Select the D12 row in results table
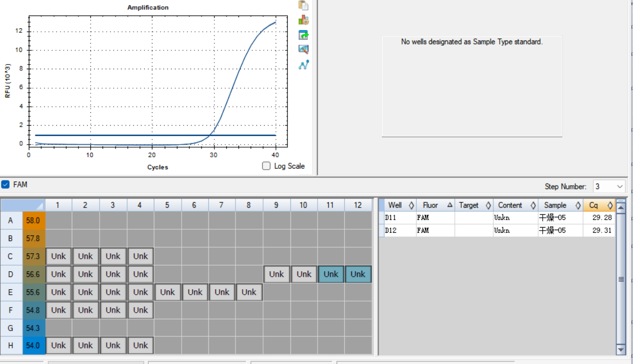Screen dimensions: 633x364 497,231
